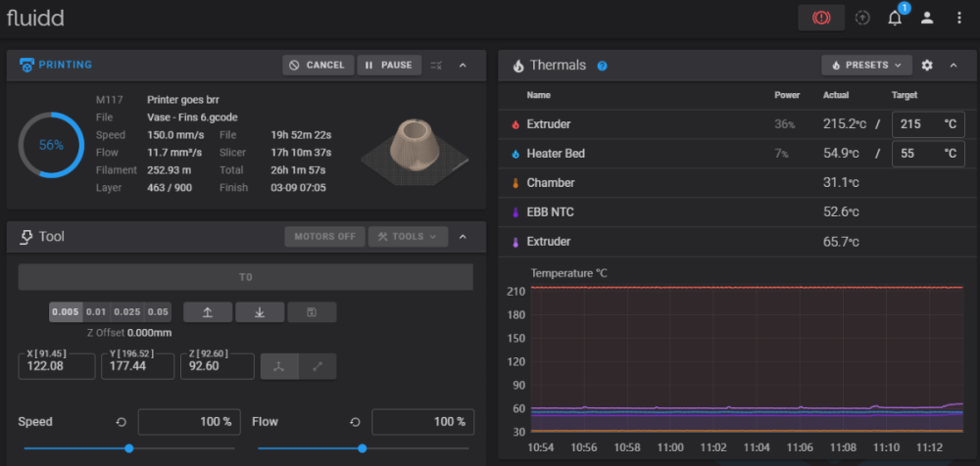Click the Flow percentage slider
The height and width of the screenshot is (466, 980).
364,447
